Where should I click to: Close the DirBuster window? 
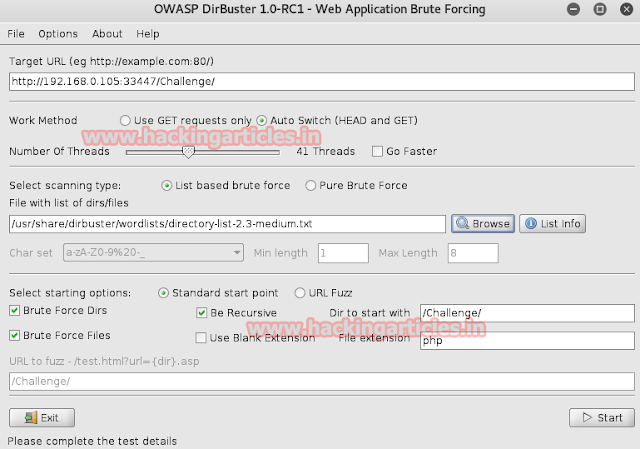(627, 9)
